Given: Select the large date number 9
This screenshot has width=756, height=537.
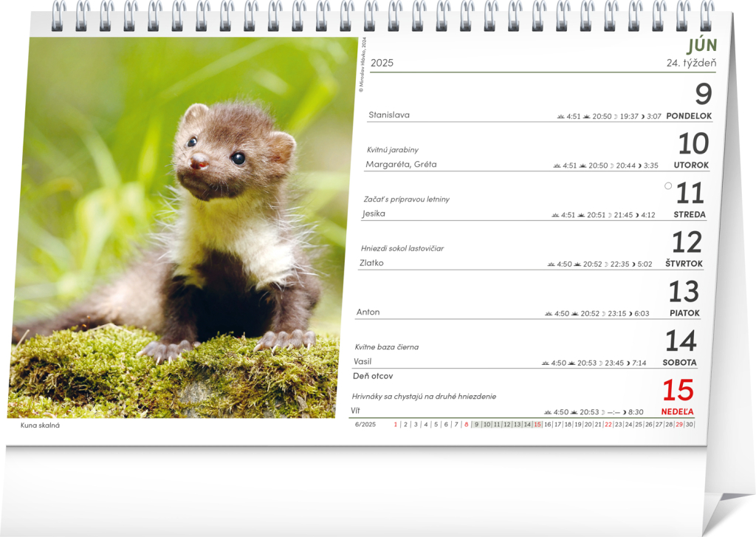Looking at the screenshot, I should pyautogui.click(x=703, y=95).
